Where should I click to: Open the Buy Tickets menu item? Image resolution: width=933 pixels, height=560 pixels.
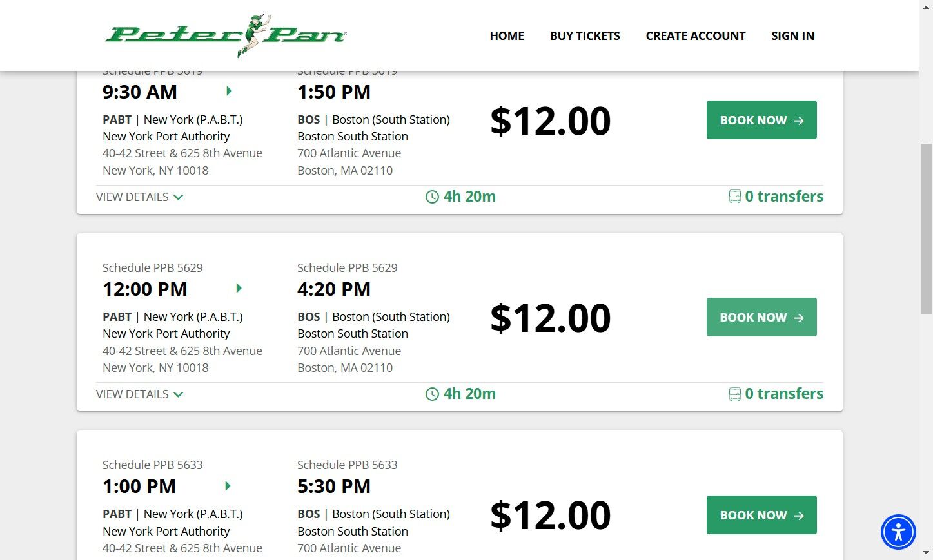(585, 36)
